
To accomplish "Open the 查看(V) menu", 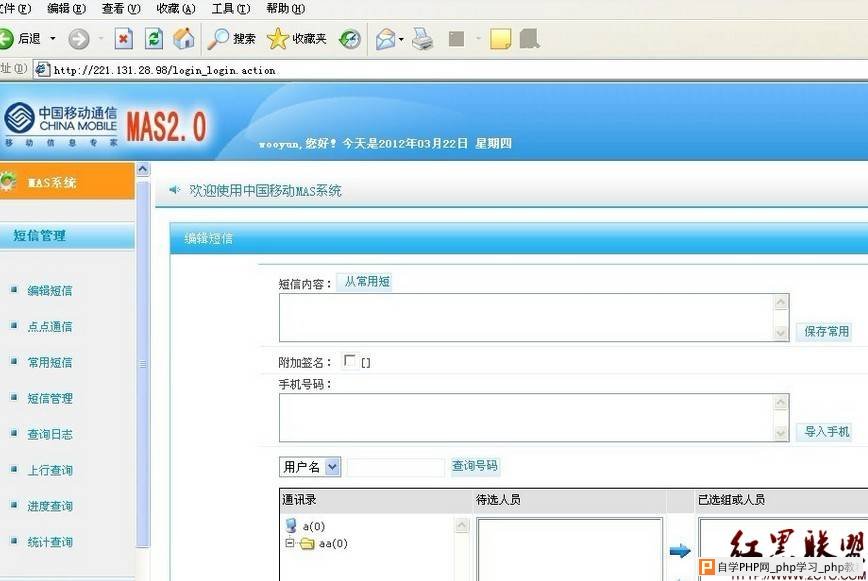I will point(121,8).
